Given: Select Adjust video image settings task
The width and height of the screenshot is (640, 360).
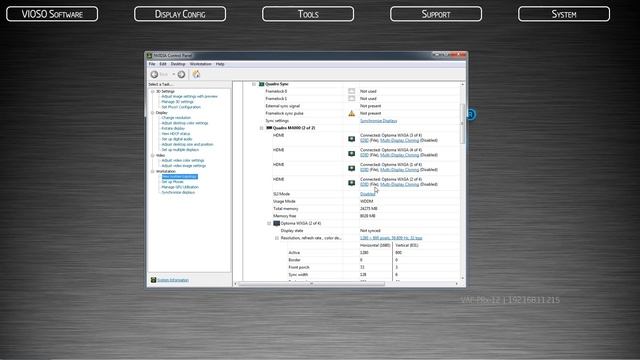Looking at the screenshot, I should (x=184, y=166).
